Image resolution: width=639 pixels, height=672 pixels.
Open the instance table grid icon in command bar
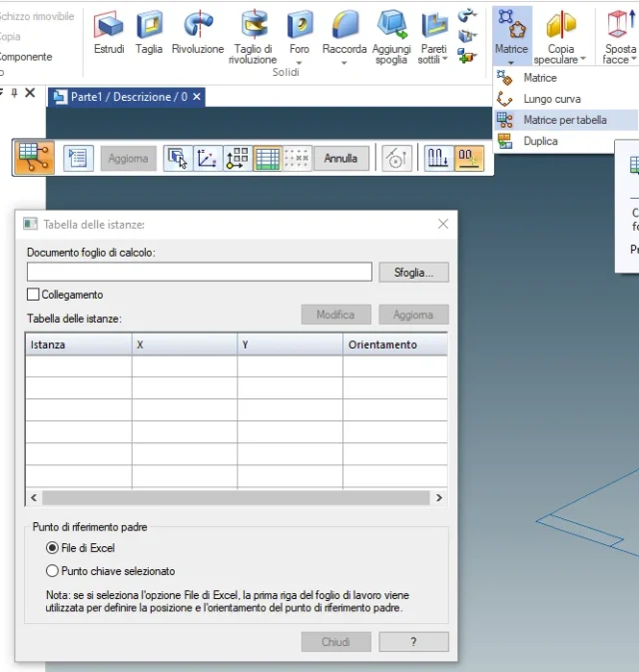point(268,159)
